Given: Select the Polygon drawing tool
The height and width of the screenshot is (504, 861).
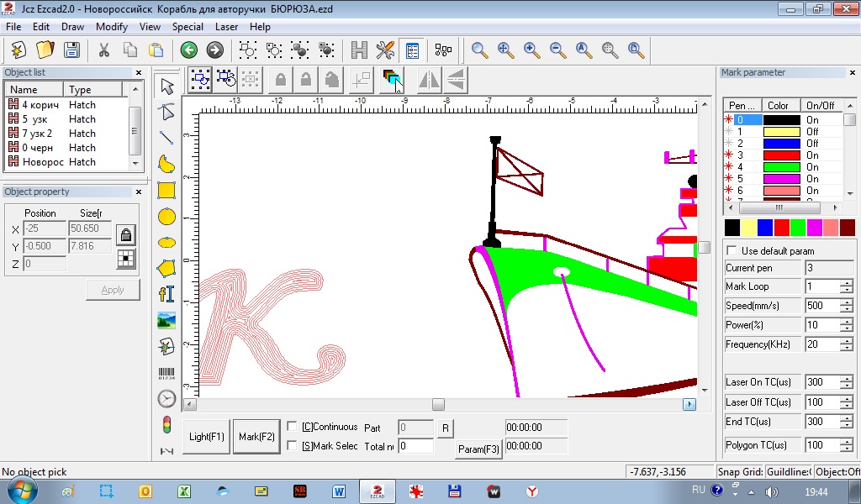Looking at the screenshot, I should point(166,269).
